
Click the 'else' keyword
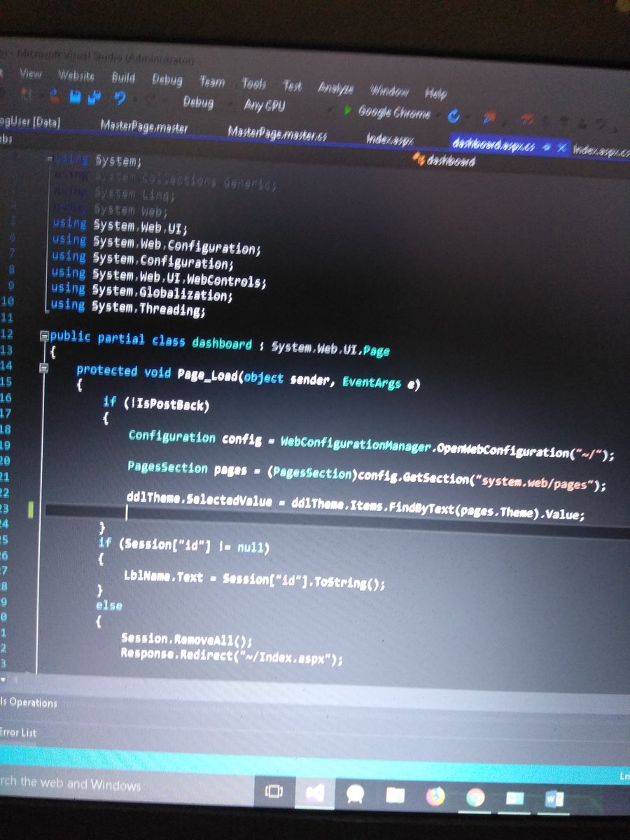click(108, 606)
